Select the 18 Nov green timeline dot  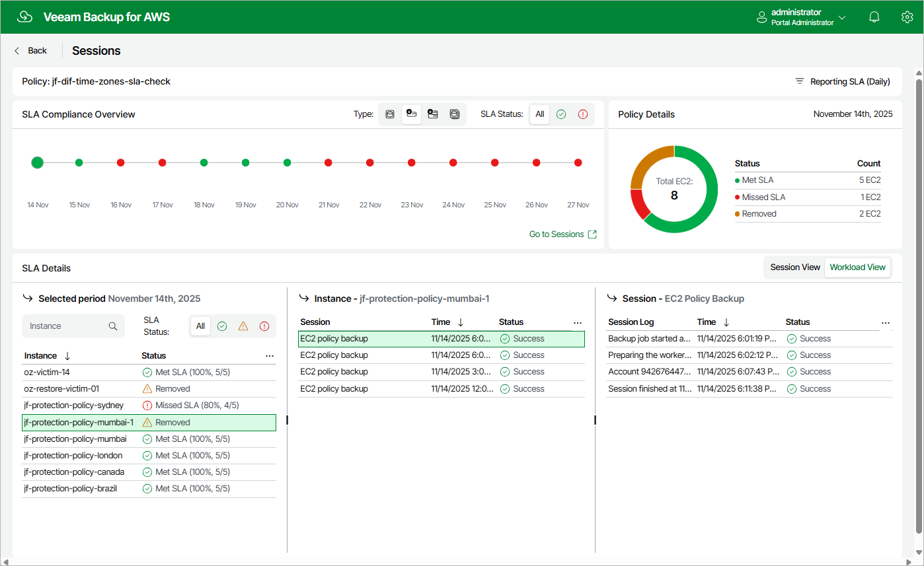click(x=204, y=162)
